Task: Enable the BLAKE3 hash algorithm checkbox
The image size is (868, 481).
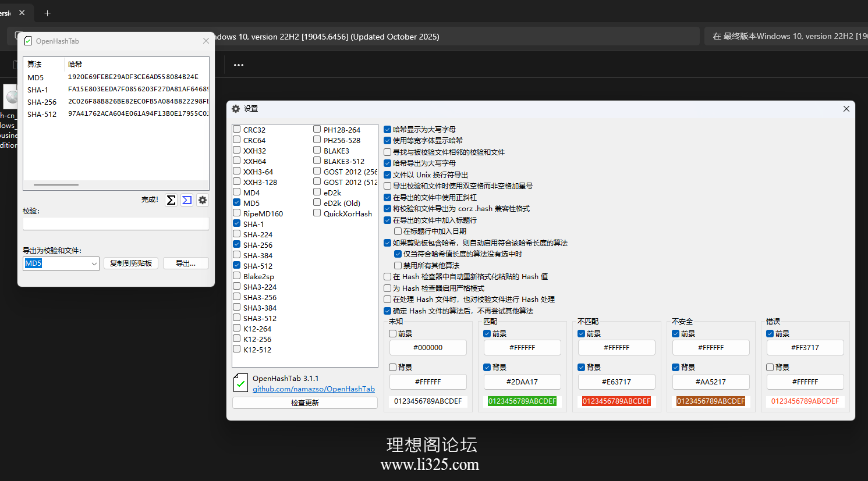Action: (317, 150)
